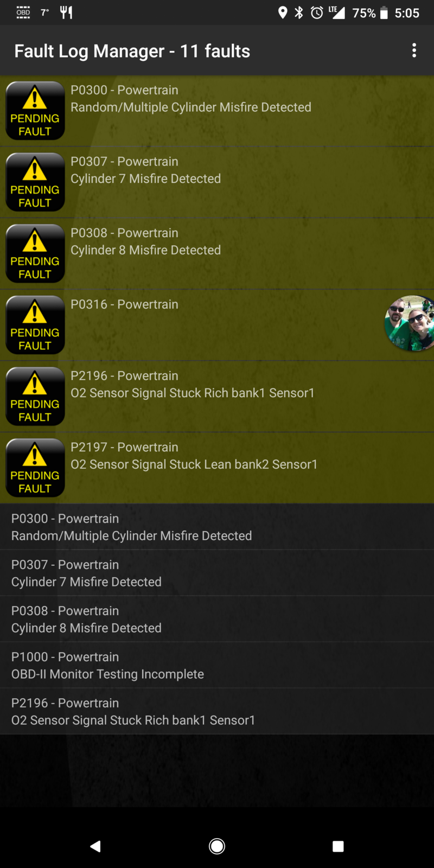Tap the Android back navigation button
The width and height of the screenshot is (434, 868).
pyautogui.click(x=95, y=846)
